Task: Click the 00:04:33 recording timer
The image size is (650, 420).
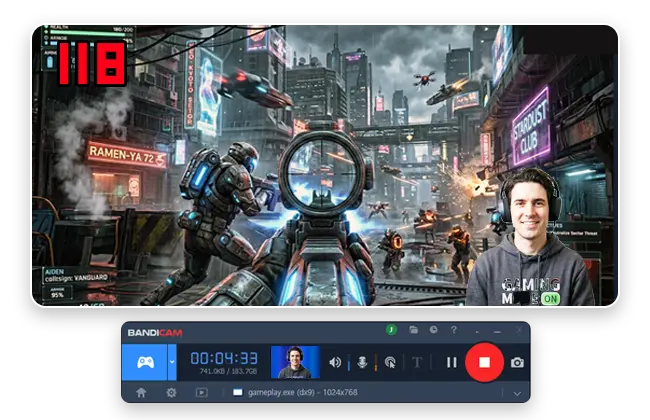Action: (224, 358)
